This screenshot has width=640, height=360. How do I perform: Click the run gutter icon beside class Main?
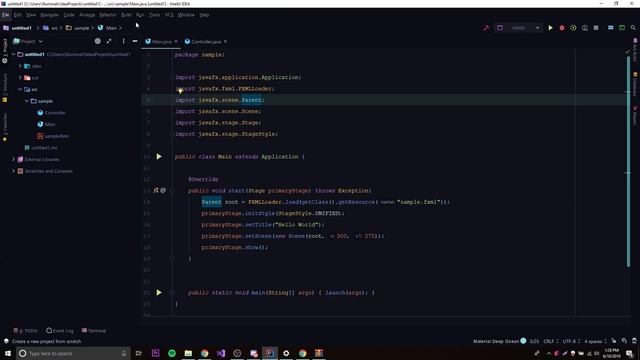[159, 157]
